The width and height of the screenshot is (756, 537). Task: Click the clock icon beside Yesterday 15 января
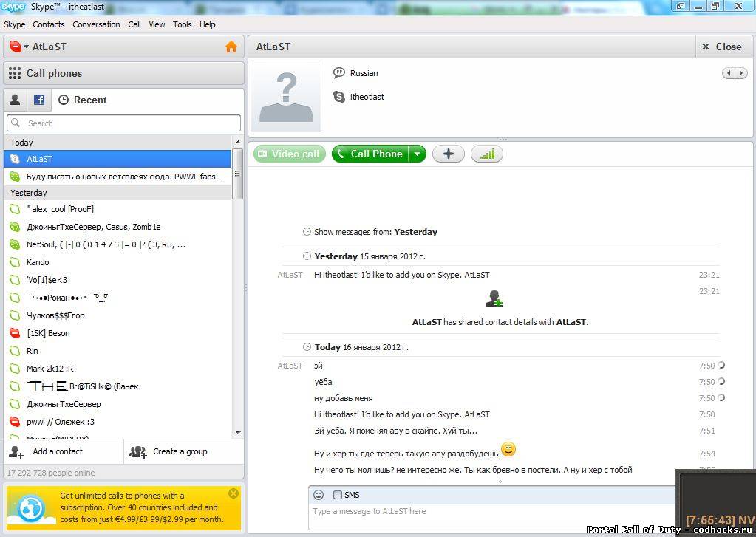[307, 256]
